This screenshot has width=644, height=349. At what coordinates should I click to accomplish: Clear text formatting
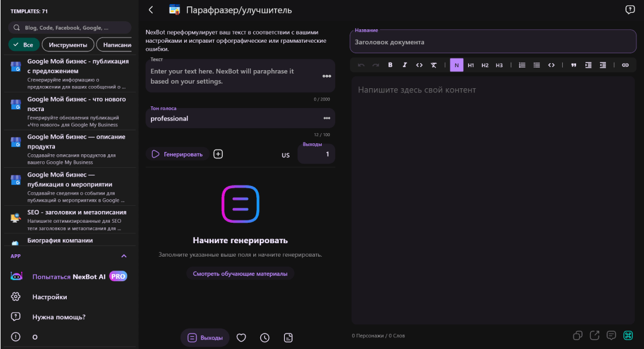click(x=433, y=65)
